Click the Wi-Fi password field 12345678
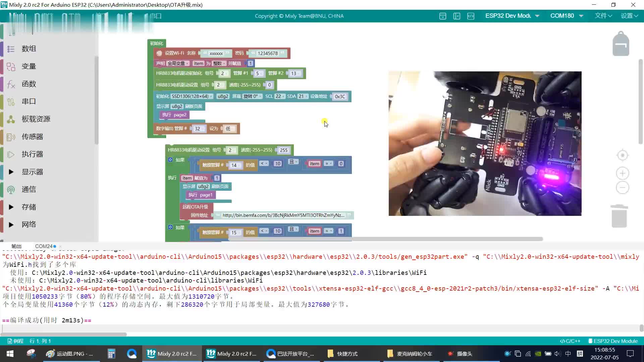 tap(268, 53)
